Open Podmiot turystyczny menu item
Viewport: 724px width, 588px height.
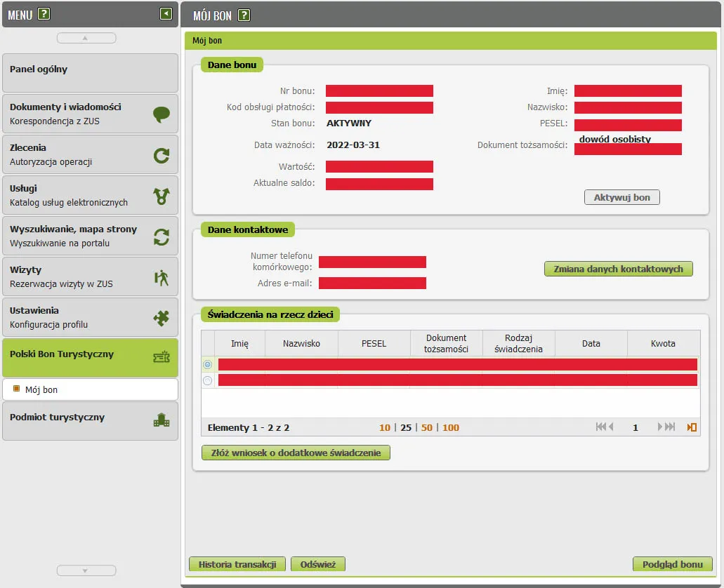coord(90,421)
